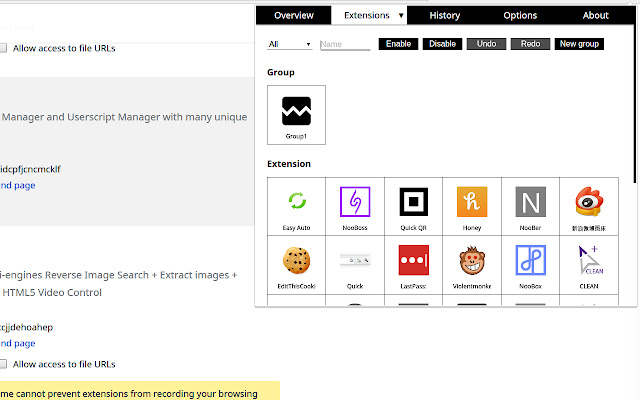Open the Quick QR extension tile
Viewport: 640px width, 400px height.
click(x=414, y=203)
